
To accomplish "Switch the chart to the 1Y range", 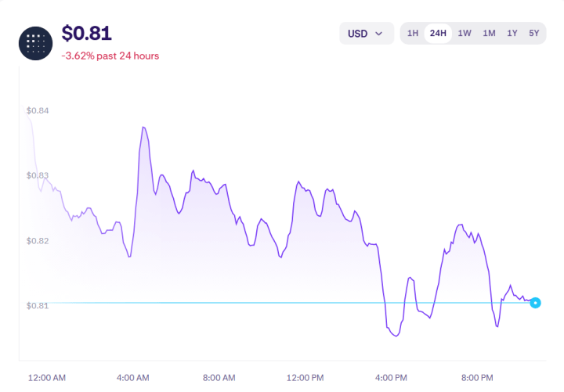I will click(512, 34).
